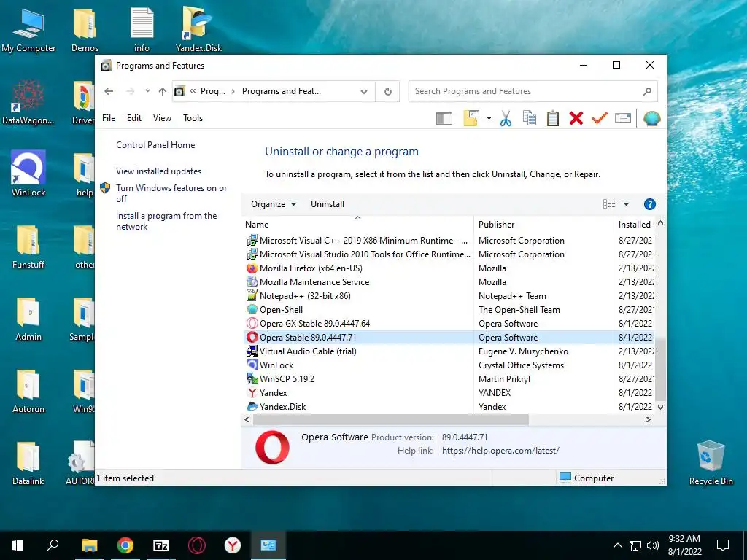Go back with the left arrow
Image resolution: width=747 pixels, height=560 pixels.
click(109, 91)
